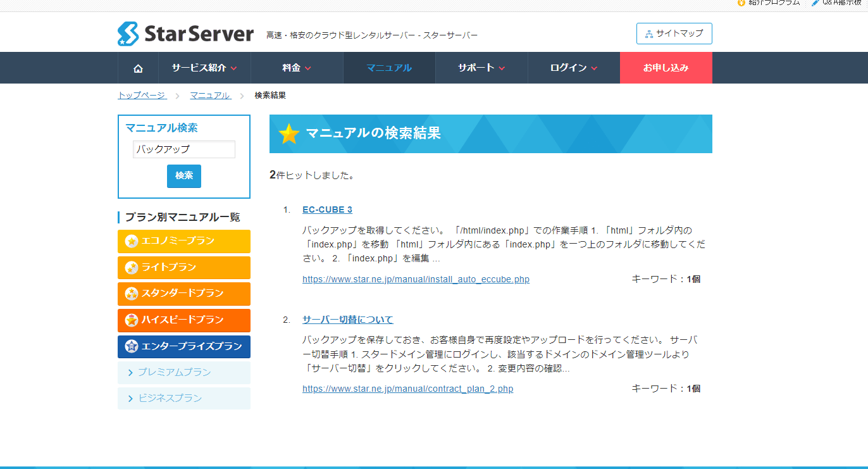Viewport: 868px width, 469px height.
Task: Open the エンタープライズプラン manual
Action: click(184, 346)
